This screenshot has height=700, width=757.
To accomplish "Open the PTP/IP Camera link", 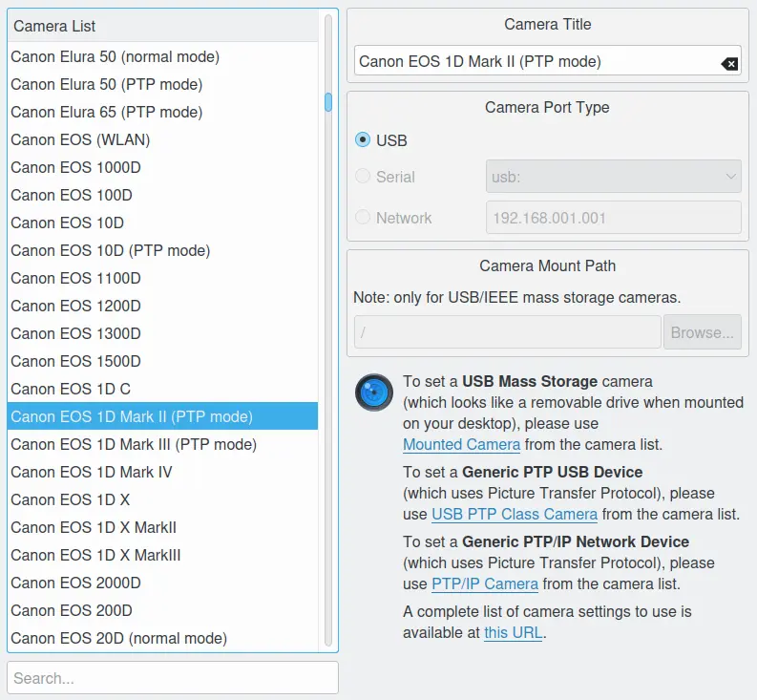I will [x=485, y=583].
